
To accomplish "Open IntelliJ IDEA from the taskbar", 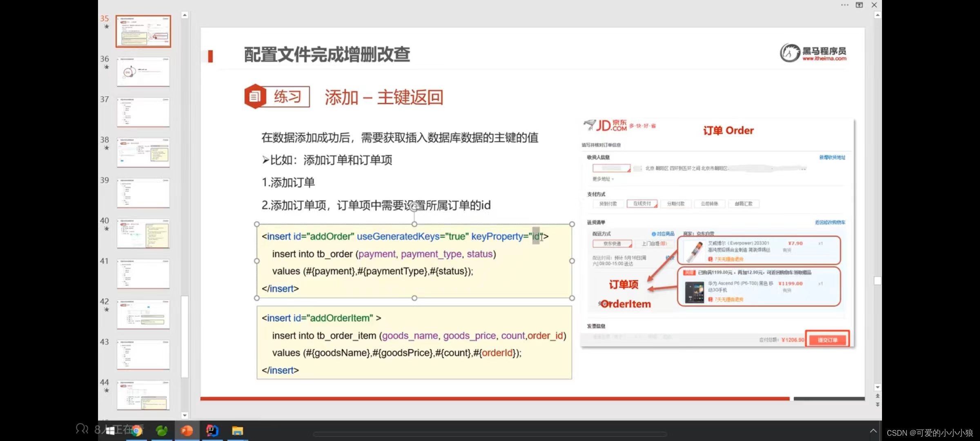I will tap(212, 431).
